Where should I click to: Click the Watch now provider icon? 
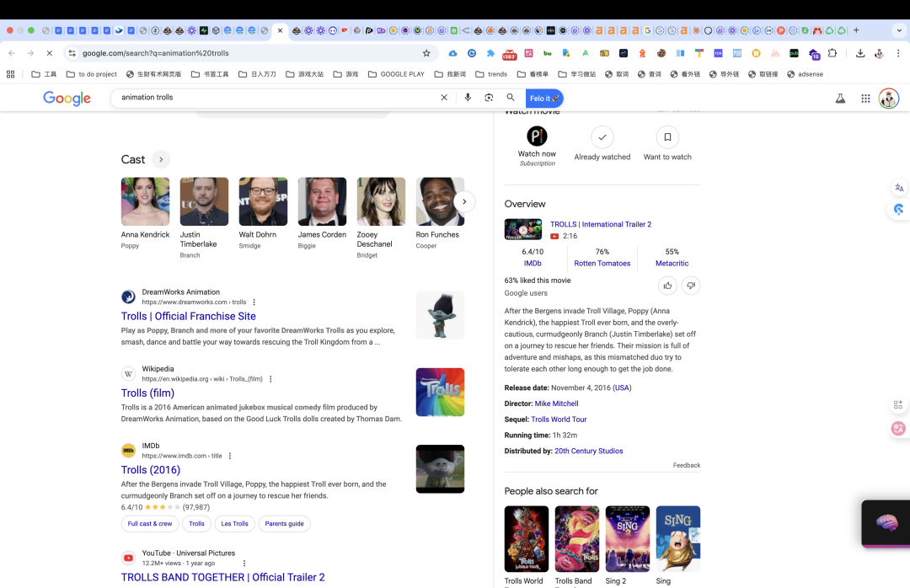(x=537, y=136)
